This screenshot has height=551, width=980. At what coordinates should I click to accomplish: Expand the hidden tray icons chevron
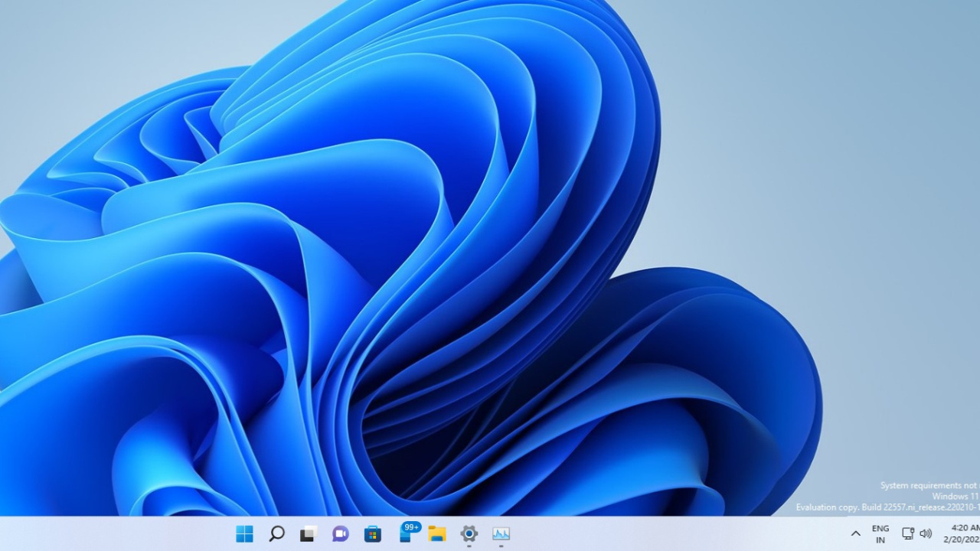tap(855, 533)
